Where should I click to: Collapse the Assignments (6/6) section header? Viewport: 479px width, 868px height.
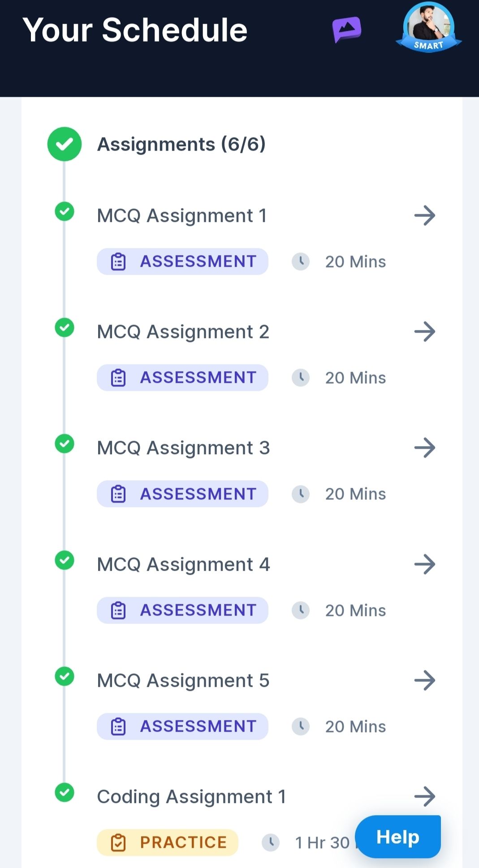[x=181, y=144]
